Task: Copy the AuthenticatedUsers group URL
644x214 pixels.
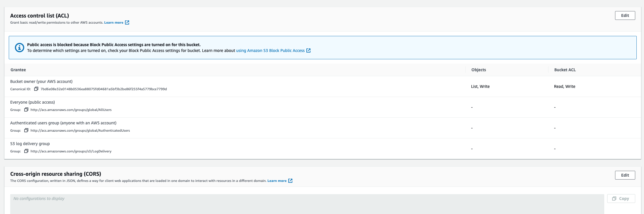Action: click(26, 130)
